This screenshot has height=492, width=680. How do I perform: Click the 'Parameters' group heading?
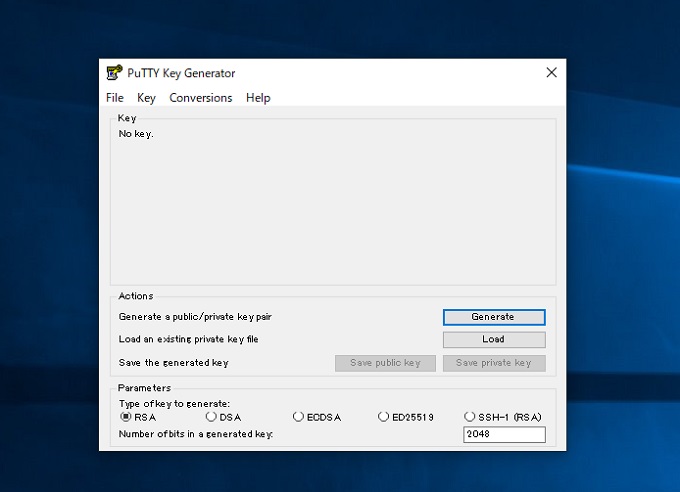(x=144, y=388)
